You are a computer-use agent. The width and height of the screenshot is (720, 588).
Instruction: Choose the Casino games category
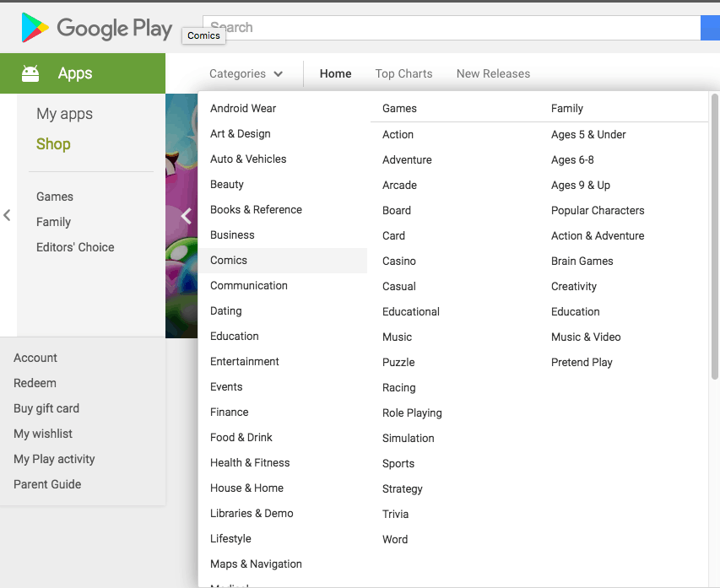399,261
